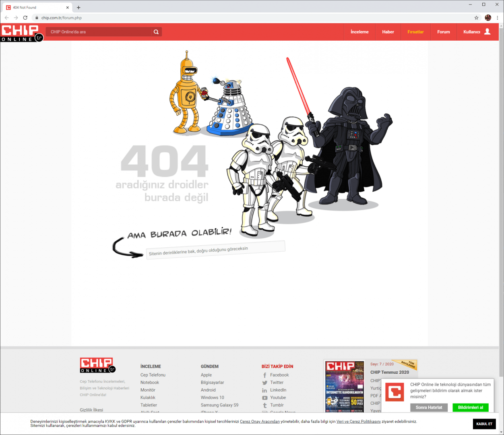The width and height of the screenshot is (504, 435).
Task: Open the Haber menu item
Action: pos(388,32)
